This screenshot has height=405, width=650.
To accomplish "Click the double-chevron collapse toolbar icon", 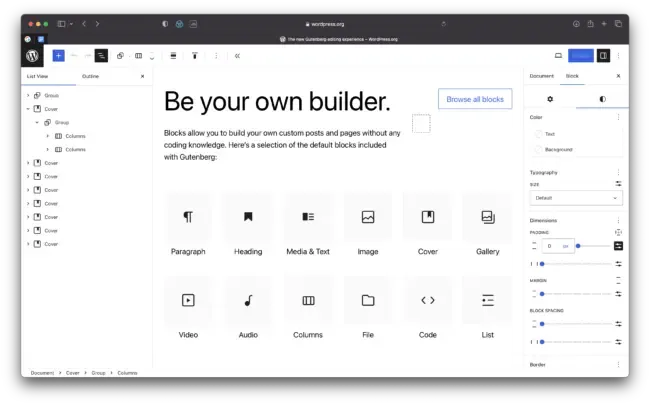I will pyautogui.click(x=237, y=56).
